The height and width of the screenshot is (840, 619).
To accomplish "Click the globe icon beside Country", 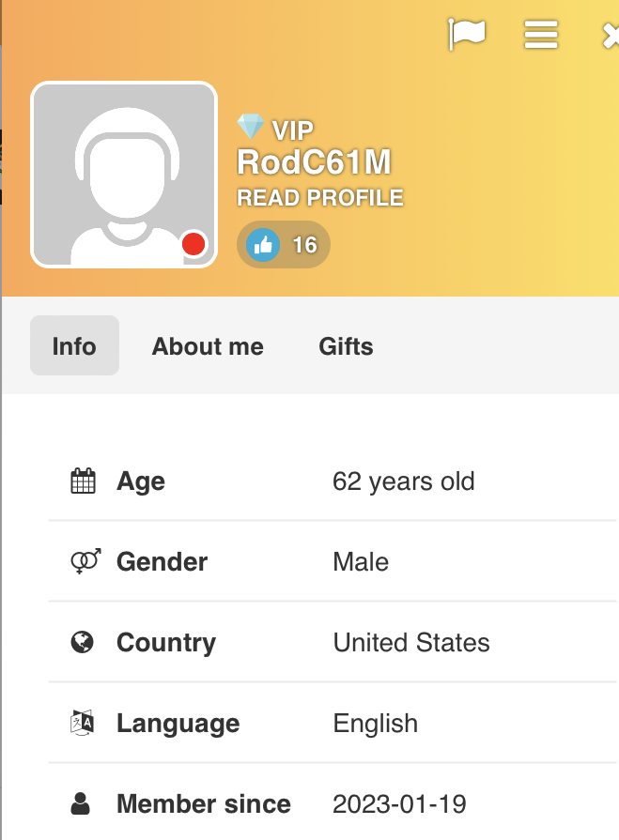I will point(83,642).
